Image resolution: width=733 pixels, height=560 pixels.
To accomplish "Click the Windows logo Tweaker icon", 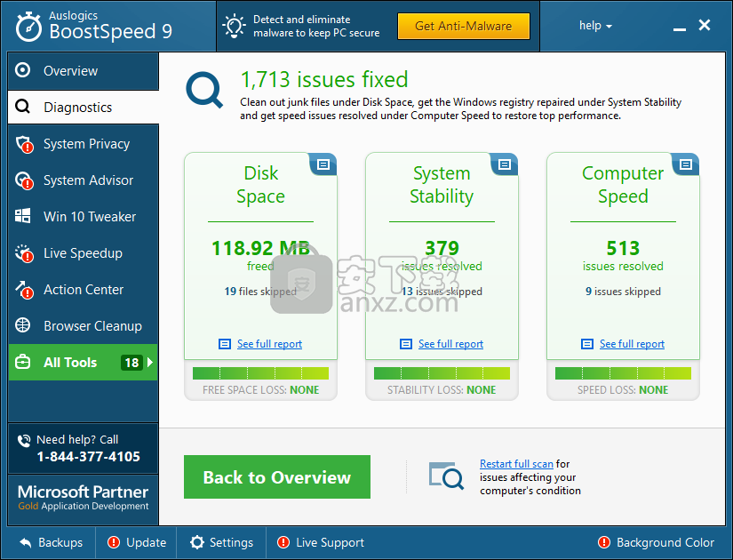I will pyautogui.click(x=22, y=216).
